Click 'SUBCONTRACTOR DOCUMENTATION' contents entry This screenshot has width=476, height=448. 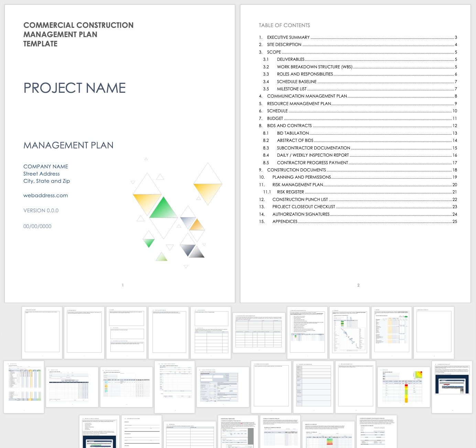pyautogui.click(x=360, y=148)
